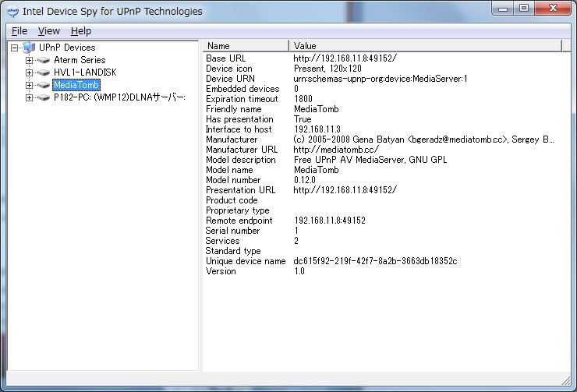577x392 pixels.
Task: Open the Help menu
Action: coord(81,31)
